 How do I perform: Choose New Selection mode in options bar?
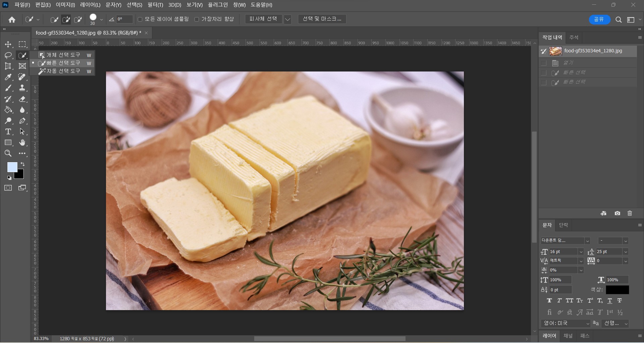click(54, 19)
